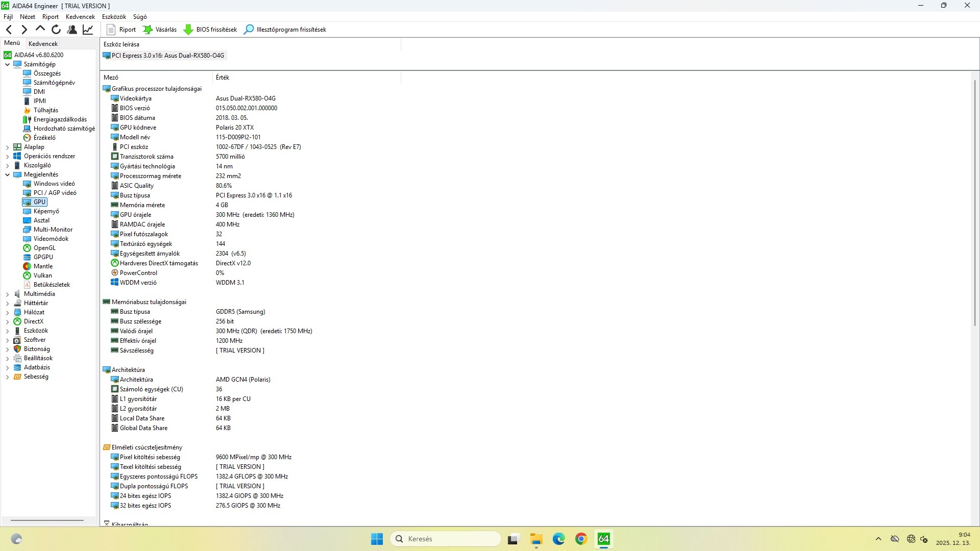Click the Back navigation arrow icon
This screenshot has height=551, width=980.
(x=9, y=30)
